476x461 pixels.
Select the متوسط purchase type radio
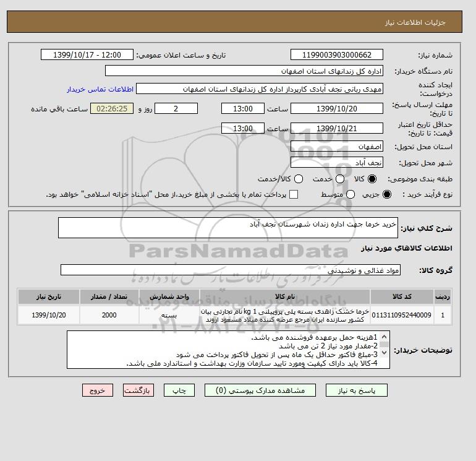tap(351, 194)
